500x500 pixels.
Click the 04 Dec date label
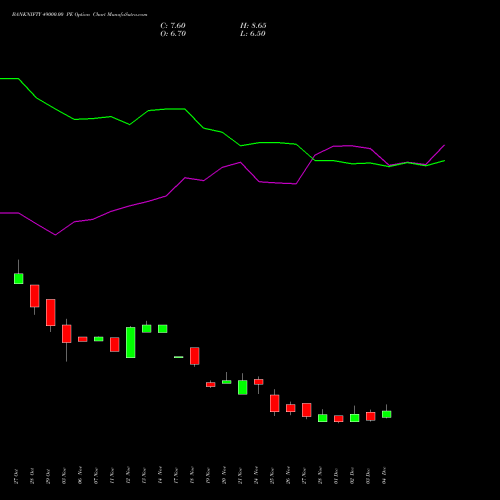pos(384,475)
